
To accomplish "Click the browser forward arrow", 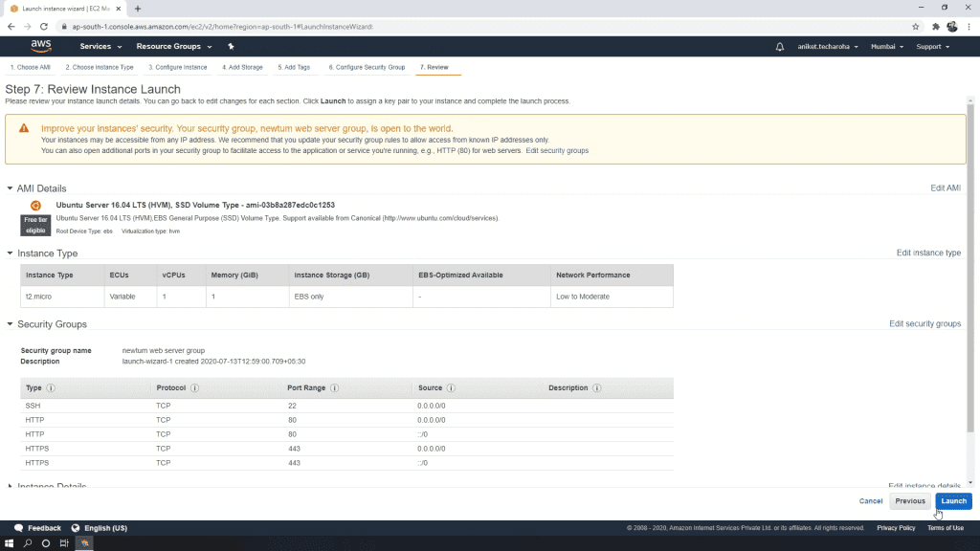I will [28, 26].
